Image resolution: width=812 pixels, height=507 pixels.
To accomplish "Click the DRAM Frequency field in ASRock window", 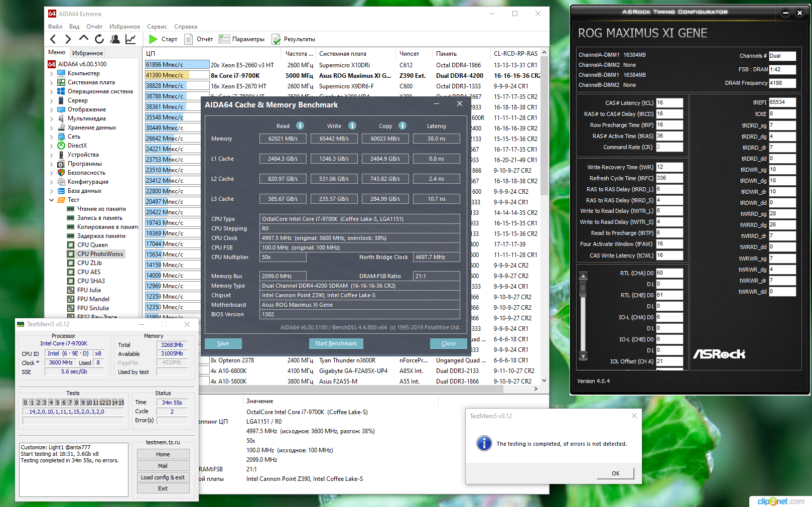I will (x=782, y=83).
